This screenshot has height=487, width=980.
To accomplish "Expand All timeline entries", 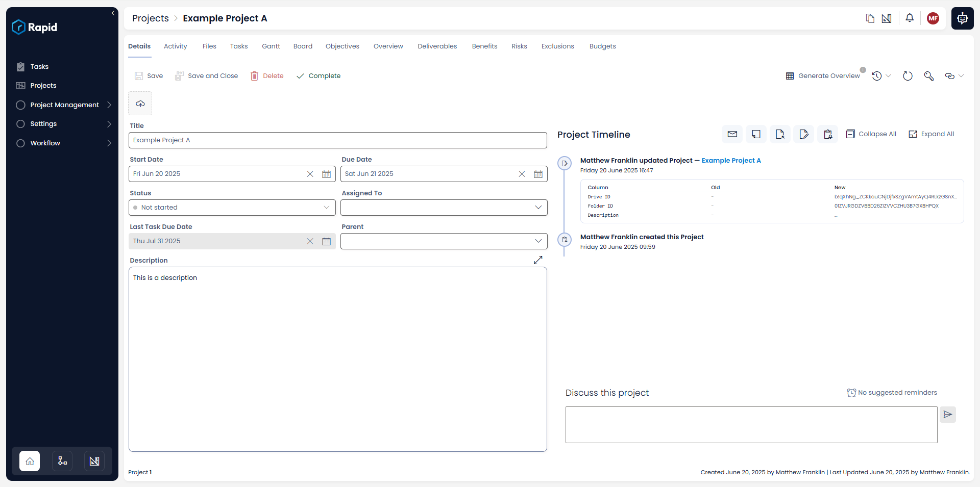I will tap(932, 134).
